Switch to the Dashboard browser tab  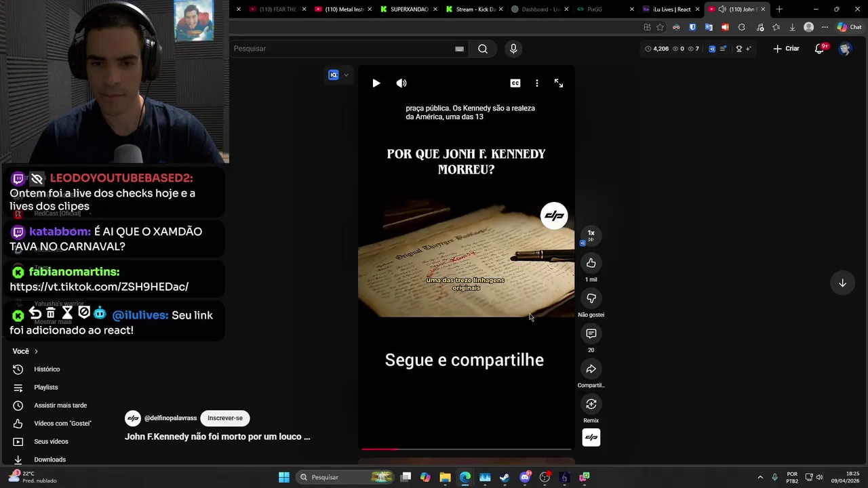540,9
